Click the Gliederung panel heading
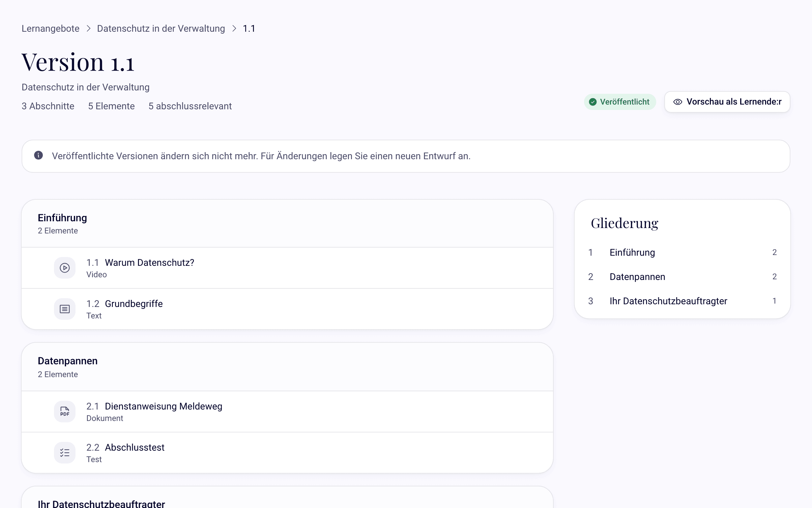Viewport: 812px width, 508px height. tap(625, 223)
